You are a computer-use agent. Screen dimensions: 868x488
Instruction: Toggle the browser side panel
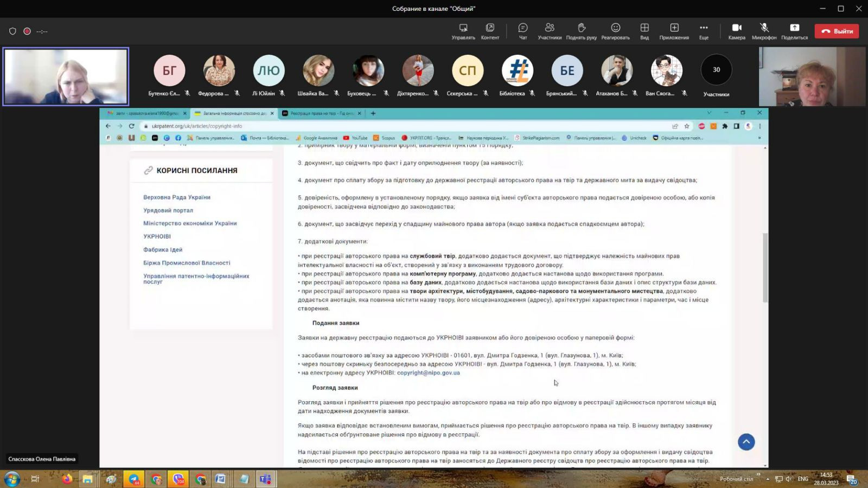(736, 126)
